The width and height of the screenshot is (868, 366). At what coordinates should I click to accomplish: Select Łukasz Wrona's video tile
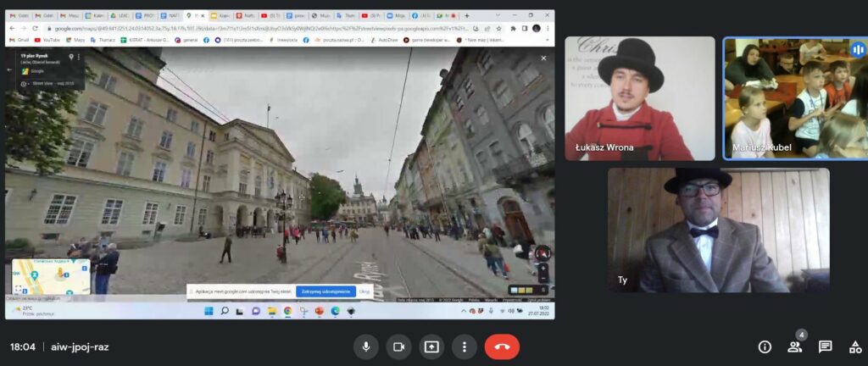pos(640,98)
